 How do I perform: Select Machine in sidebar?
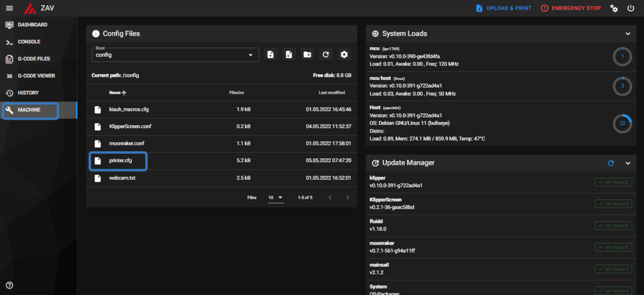pos(39,110)
